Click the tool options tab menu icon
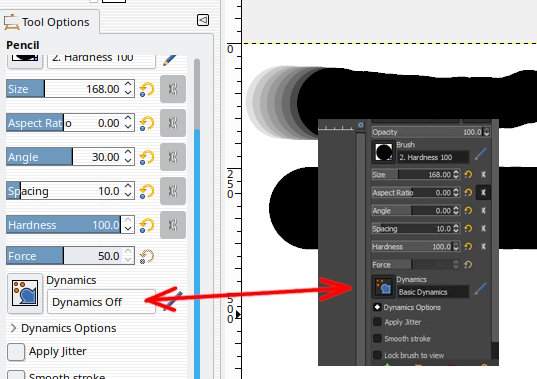The width and height of the screenshot is (537, 379). (x=203, y=20)
